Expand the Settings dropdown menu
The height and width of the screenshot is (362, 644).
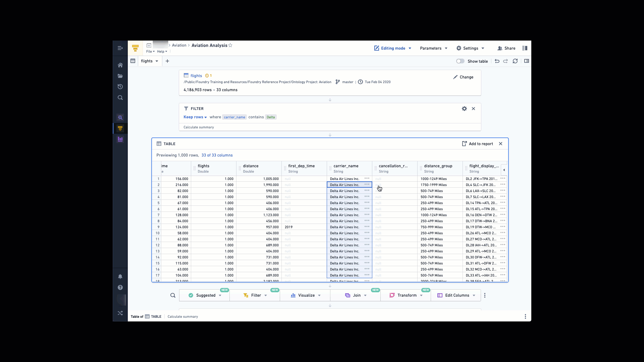point(471,48)
